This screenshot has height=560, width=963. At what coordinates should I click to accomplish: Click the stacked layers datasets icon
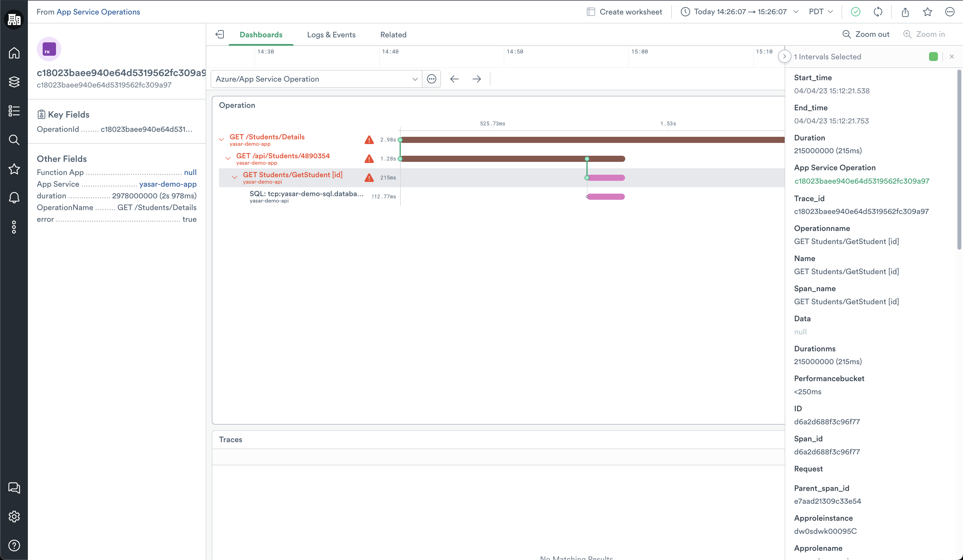[x=14, y=82]
